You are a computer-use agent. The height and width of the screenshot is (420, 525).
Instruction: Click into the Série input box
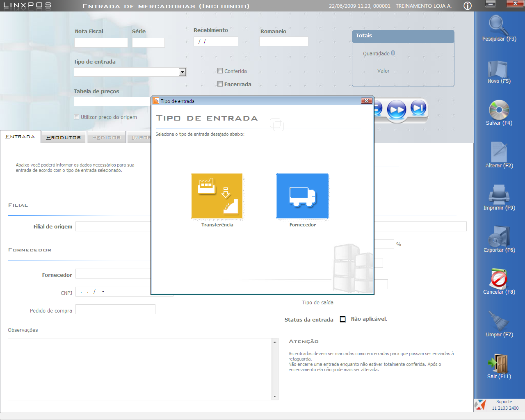(148, 43)
